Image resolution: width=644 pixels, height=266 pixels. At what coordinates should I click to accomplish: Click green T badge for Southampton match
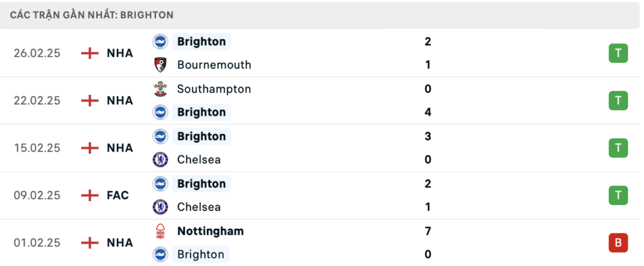click(x=618, y=101)
